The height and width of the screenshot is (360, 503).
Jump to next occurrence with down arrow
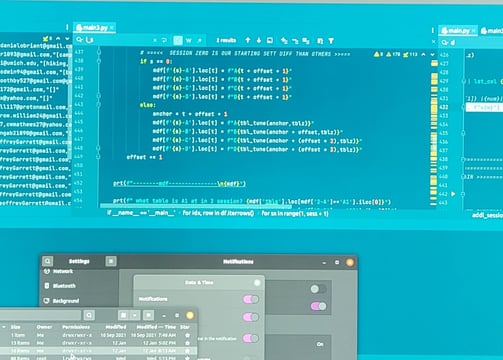[x=259, y=40]
